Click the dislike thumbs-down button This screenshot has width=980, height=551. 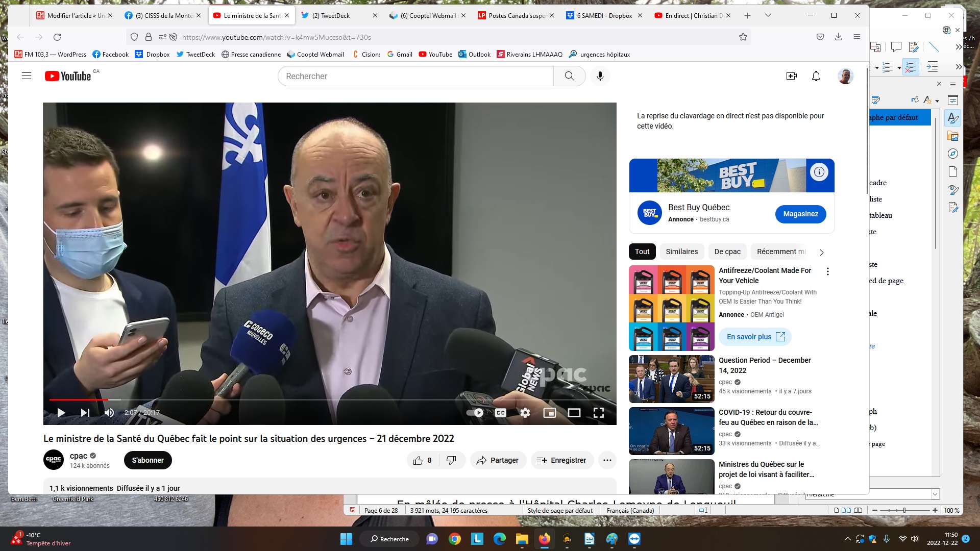[451, 460]
